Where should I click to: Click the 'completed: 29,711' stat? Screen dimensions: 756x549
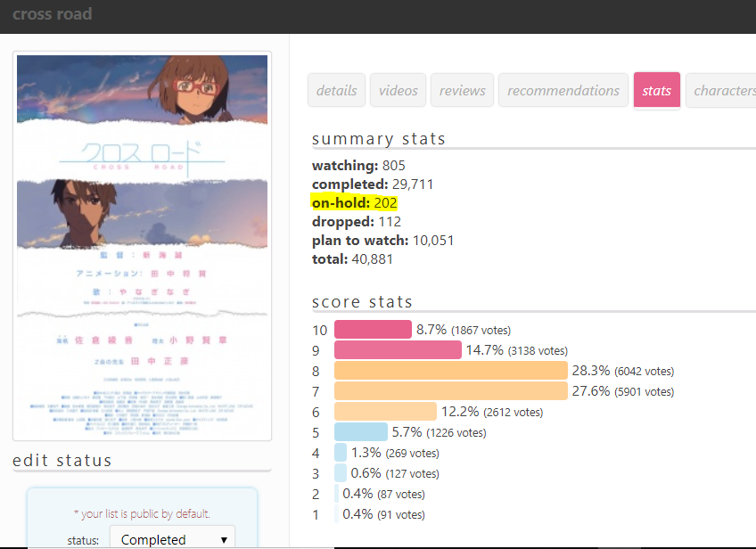point(373,184)
